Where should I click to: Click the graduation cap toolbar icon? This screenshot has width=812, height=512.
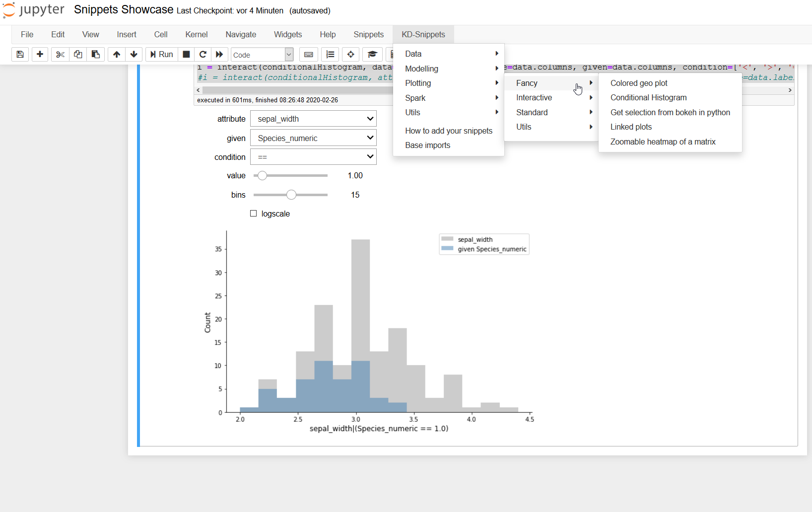click(x=372, y=54)
